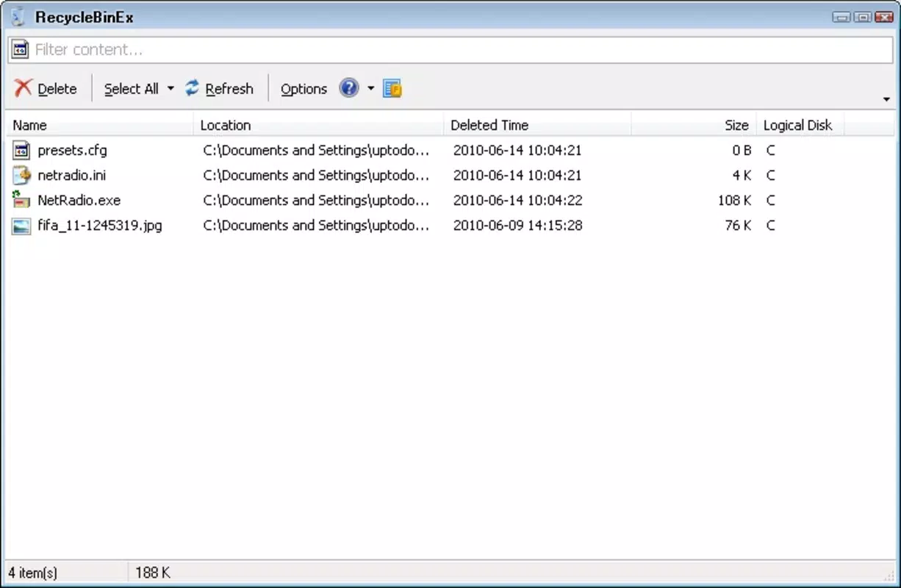
Task: Click the filter icon in search box
Action: pyautogui.click(x=21, y=49)
